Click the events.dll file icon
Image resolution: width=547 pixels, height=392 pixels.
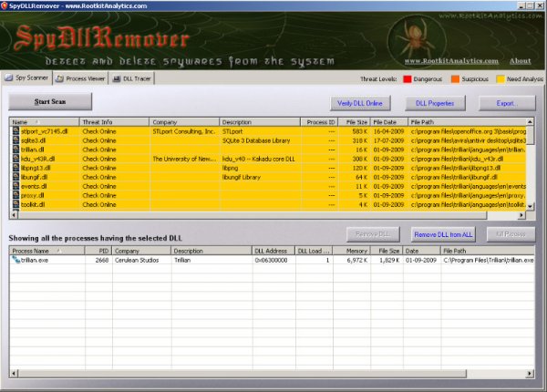pyautogui.click(x=16, y=186)
